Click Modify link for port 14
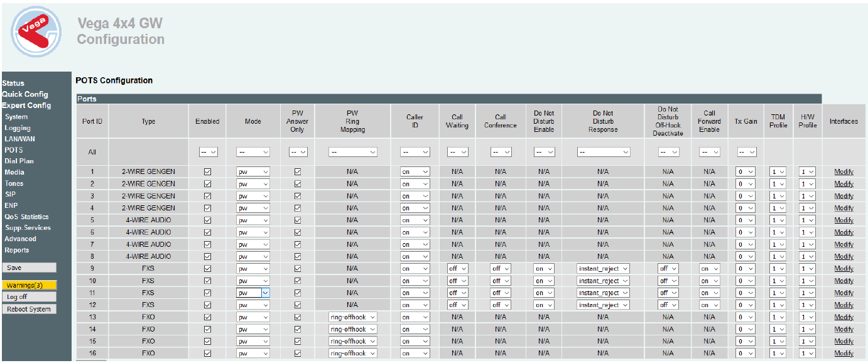The image size is (868, 363). pyautogui.click(x=844, y=329)
